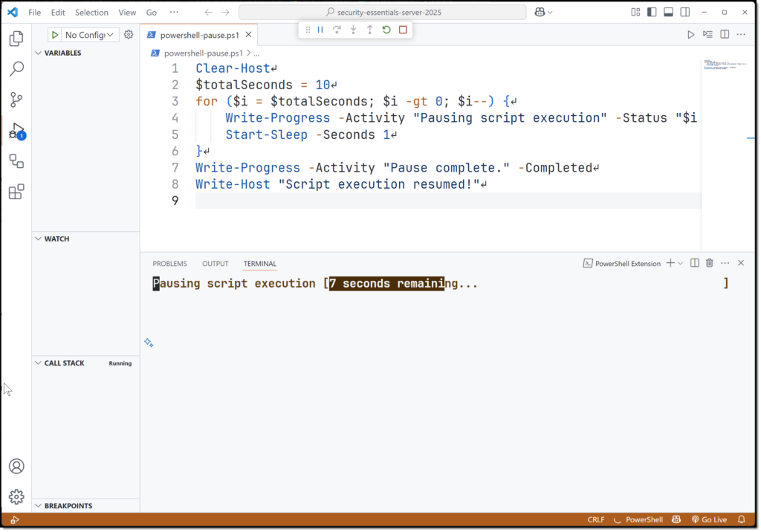This screenshot has width=761, height=532.
Task: Open the Accounts menu icon
Action: (16, 467)
